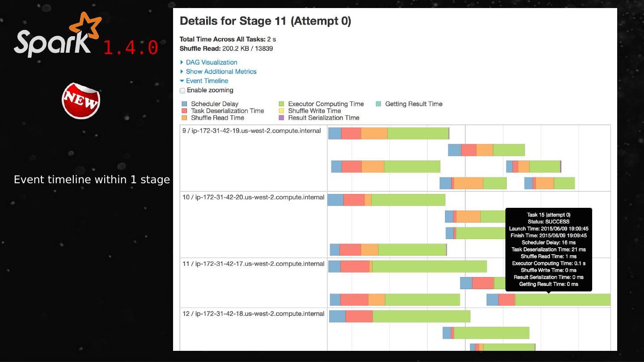
Task: Click the Shuffle Write Time yellow legend square
Action: [x=281, y=111]
